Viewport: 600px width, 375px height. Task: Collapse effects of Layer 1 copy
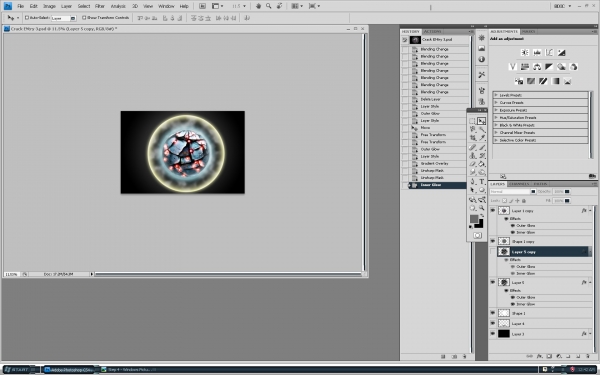point(590,210)
